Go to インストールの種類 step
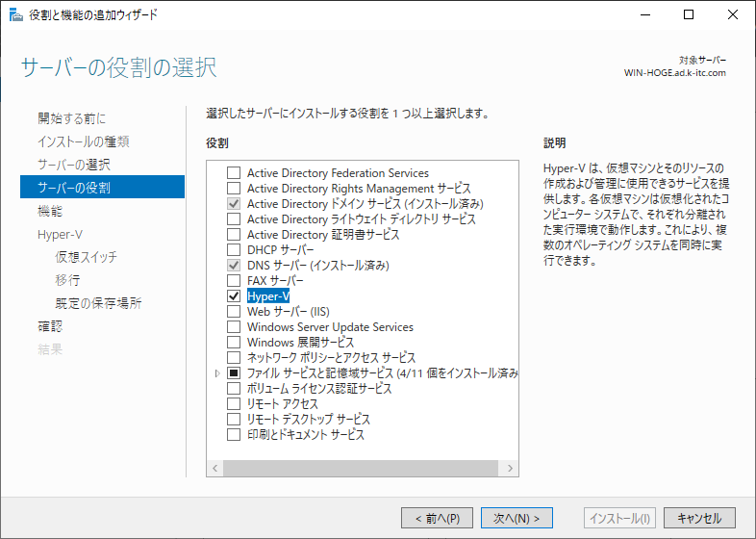 click(x=84, y=141)
